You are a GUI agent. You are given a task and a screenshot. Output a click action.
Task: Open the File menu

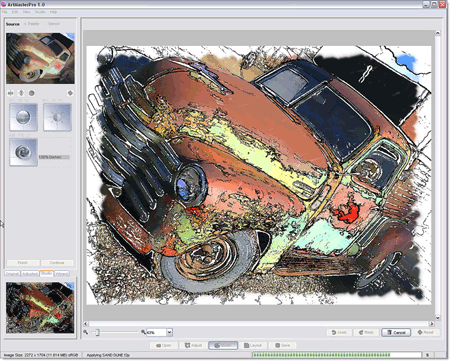(x=5, y=12)
